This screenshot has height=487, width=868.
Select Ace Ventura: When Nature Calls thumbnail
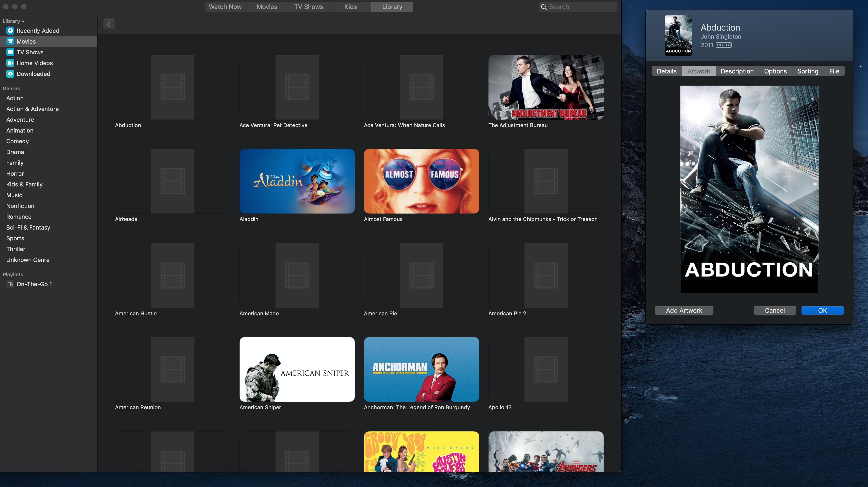tap(421, 87)
